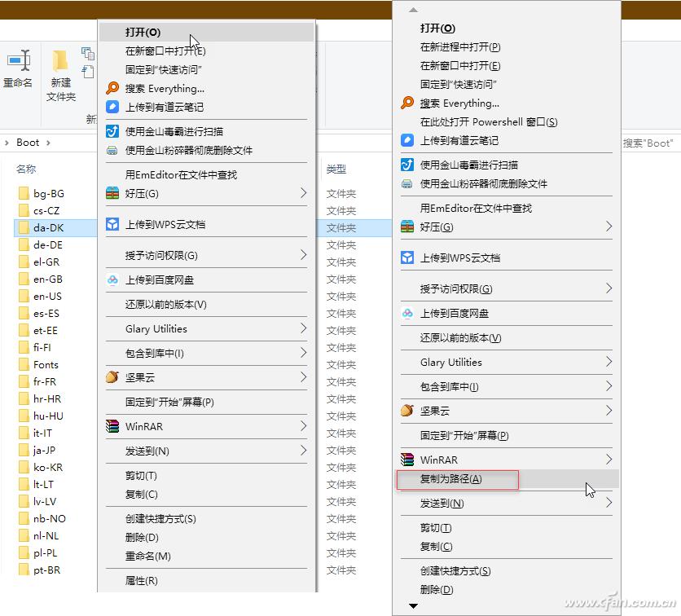Screen dimensions: 681x616
Task: Click the Boot breadcrumb in the address bar
Action: (28, 142)
